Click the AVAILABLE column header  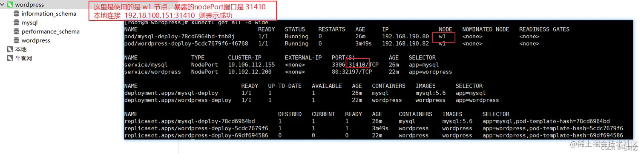(x=326, y=86)
